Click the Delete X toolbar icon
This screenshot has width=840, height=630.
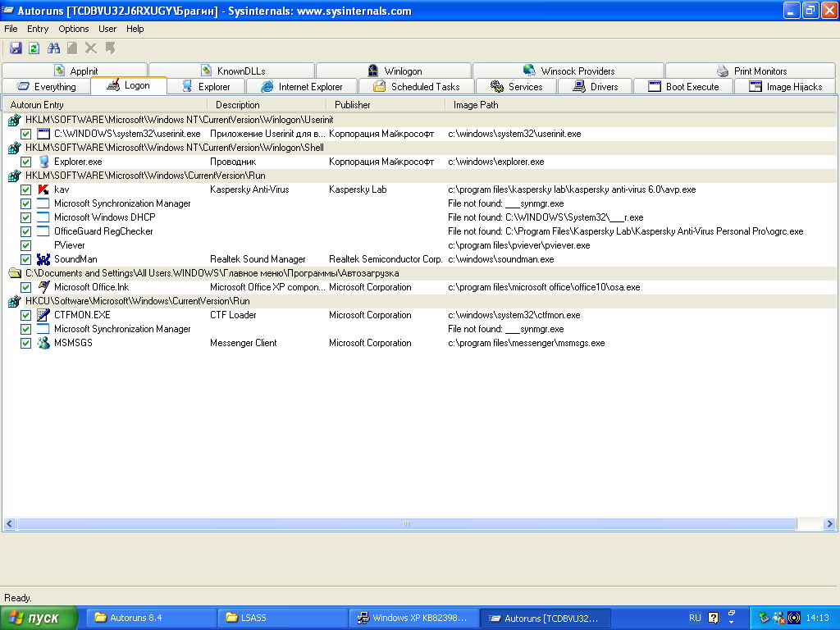coord(91,48)
